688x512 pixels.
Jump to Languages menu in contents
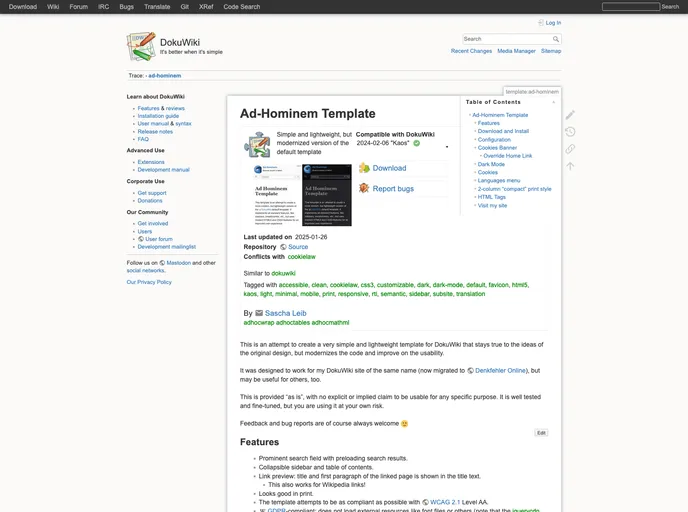[x=499, y=180]
